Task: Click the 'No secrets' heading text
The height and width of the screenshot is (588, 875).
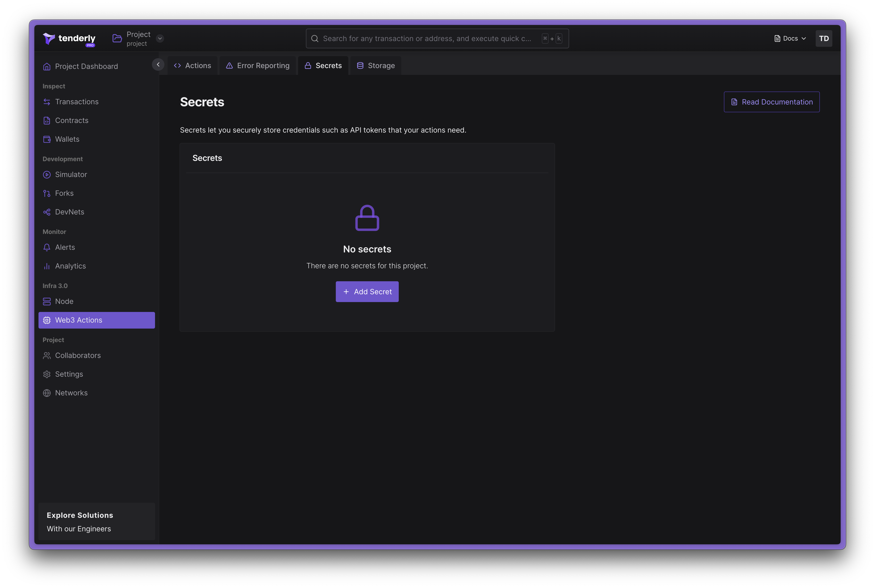Action: coord(367,249)
